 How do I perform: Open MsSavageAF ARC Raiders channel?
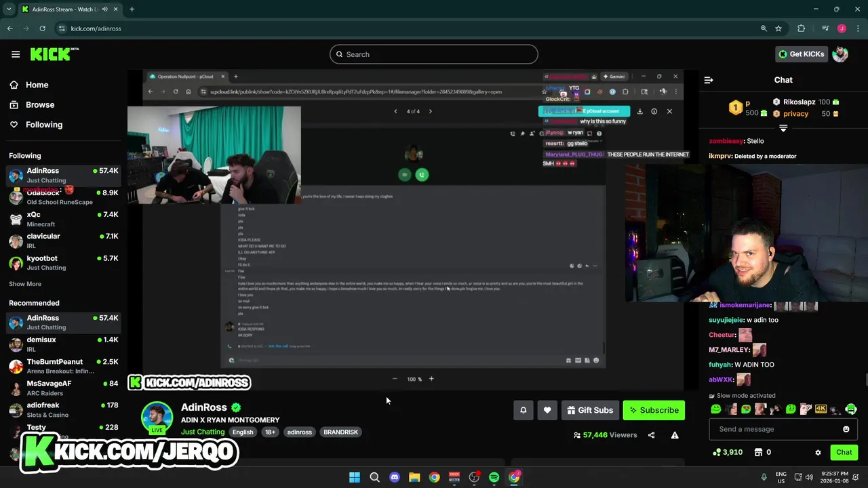64,388
